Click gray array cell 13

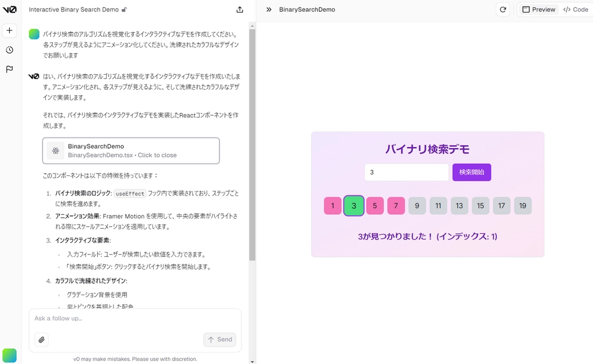click(459, 205)
